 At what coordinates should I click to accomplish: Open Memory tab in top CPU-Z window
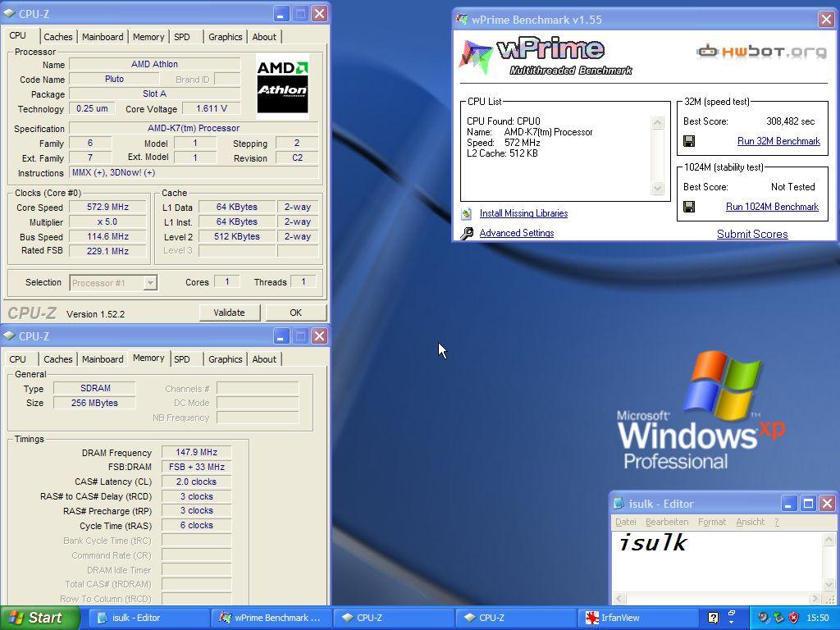click(148, 37)
